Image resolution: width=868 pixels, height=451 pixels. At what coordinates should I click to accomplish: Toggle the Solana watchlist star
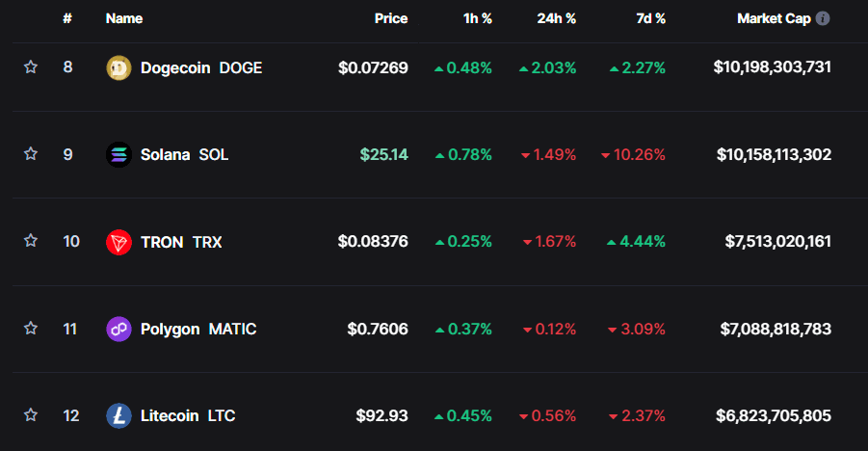[31, 154]
